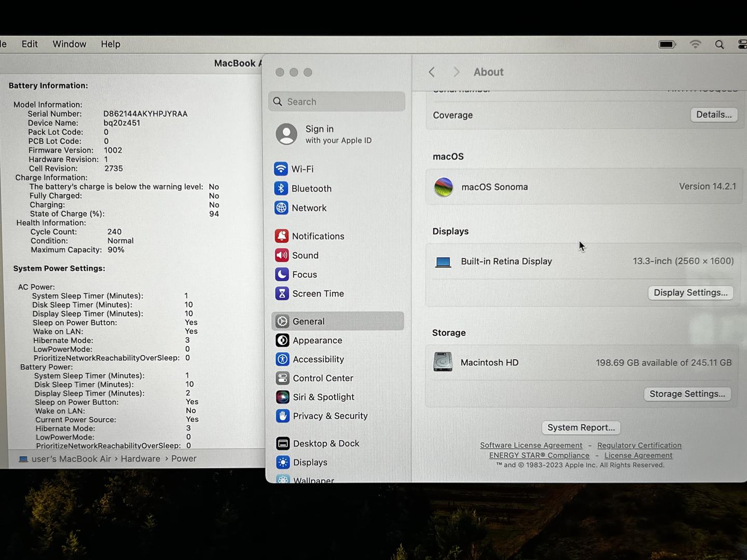
Task: Select Screen Time hourglass icon
Action: point(282,293)
